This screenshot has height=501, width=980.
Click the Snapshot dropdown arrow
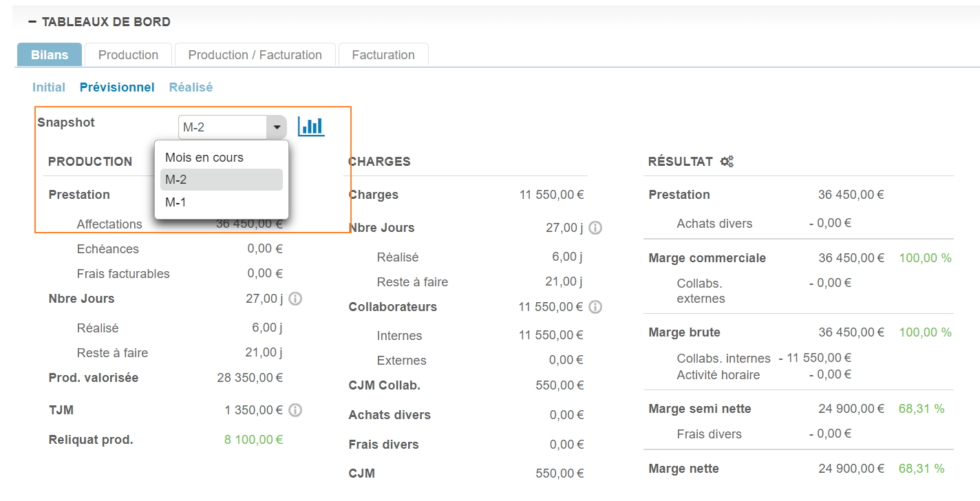coord(277,127)
